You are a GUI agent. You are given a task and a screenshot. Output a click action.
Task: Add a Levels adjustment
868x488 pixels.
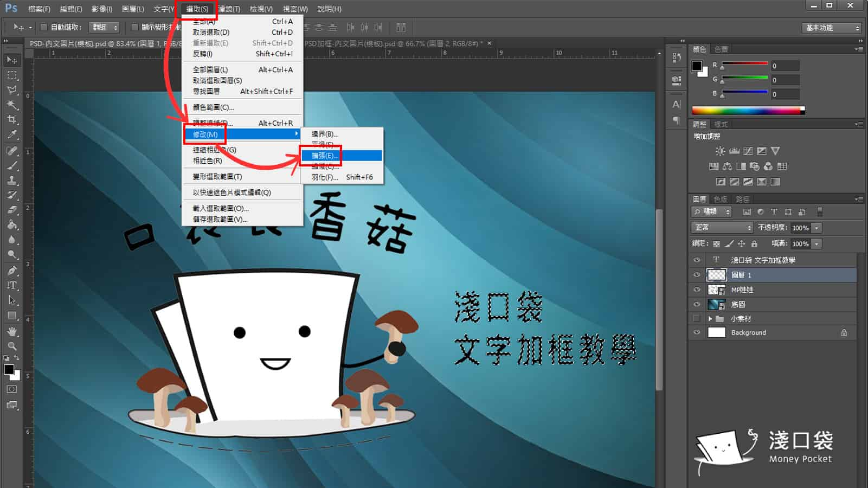(x=734, y=151)
